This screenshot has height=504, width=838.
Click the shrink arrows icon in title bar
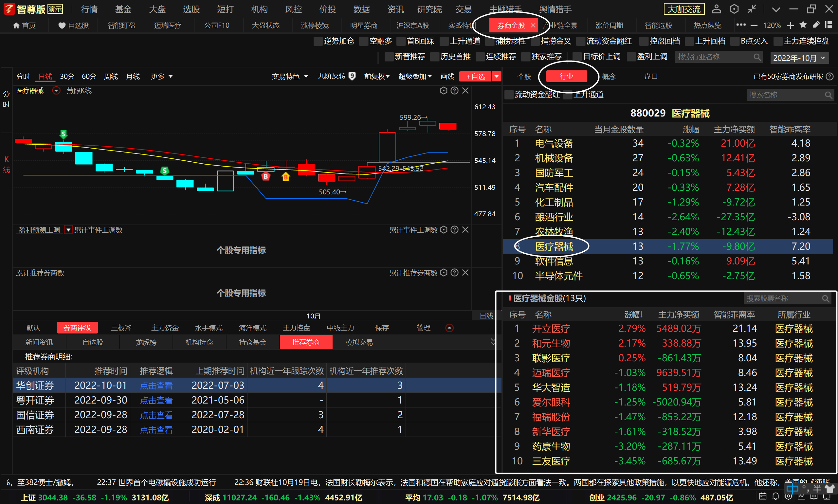752,9
